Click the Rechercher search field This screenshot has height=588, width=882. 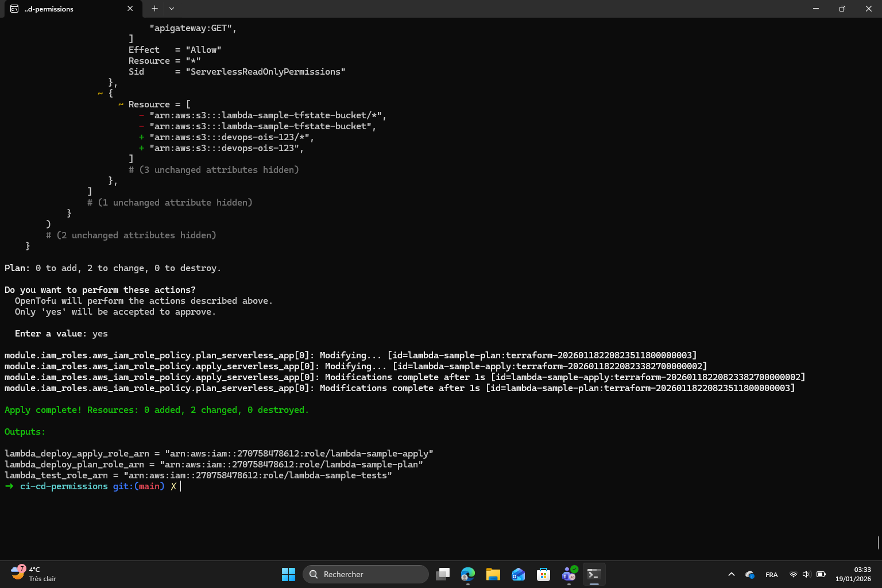[x=365, y=574]
